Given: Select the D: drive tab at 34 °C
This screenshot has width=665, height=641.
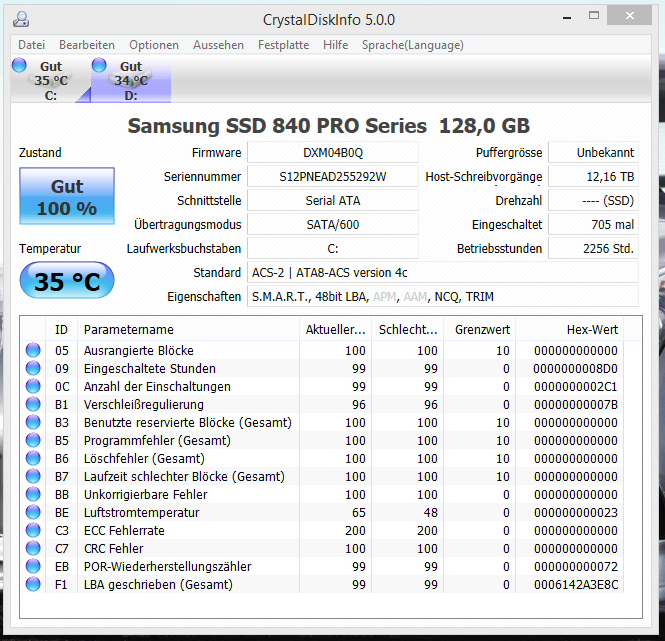Looking at the screenshot, I should click(x=131, y=80).
